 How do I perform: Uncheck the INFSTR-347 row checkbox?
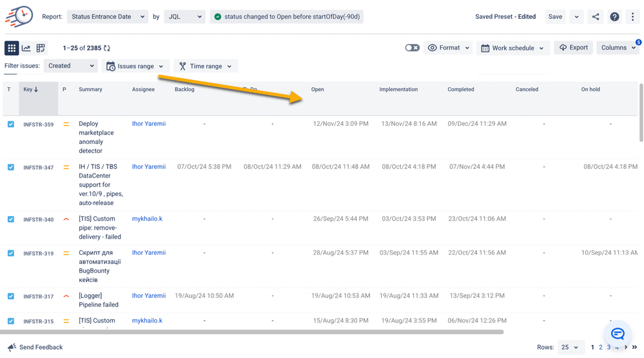[11, 167]
